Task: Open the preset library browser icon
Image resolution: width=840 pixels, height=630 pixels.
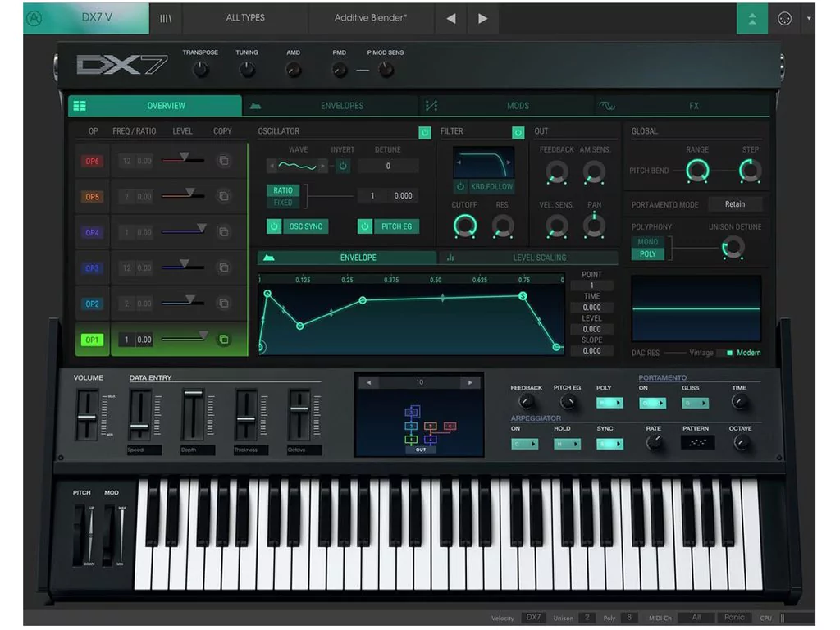Action: click(166, 18)
